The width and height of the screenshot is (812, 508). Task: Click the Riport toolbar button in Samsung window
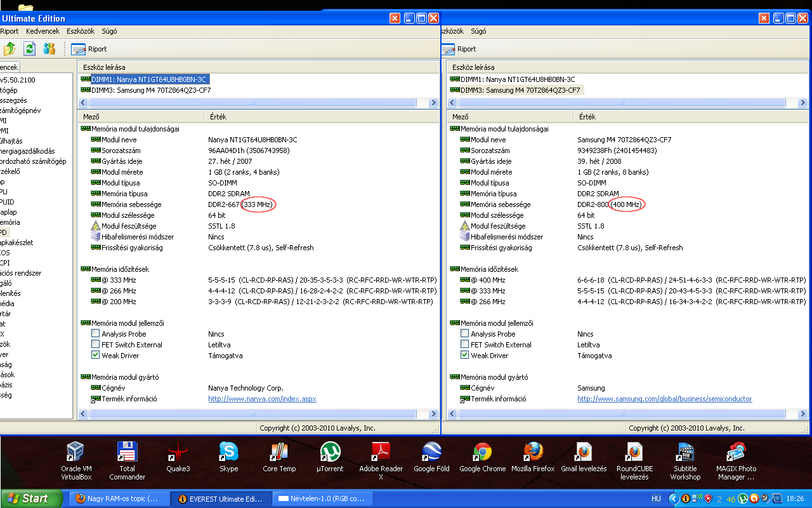(458, 49)
